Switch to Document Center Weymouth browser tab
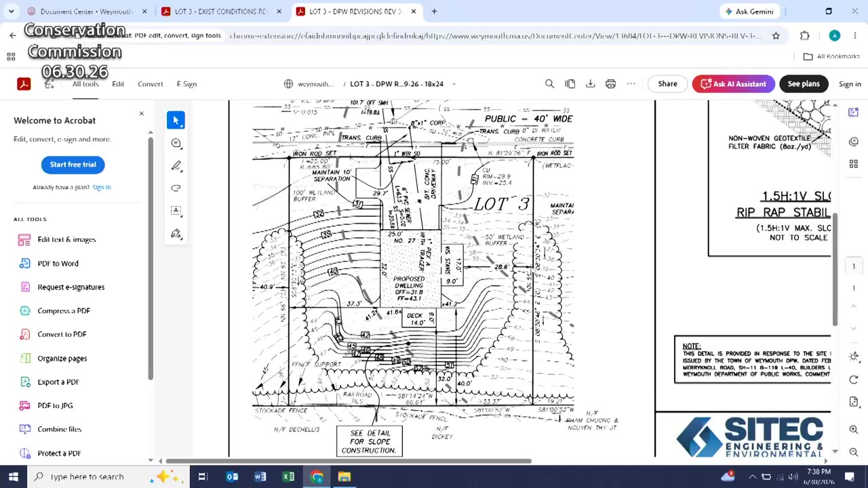The image size is (868, 488). [x=87, y=12]
